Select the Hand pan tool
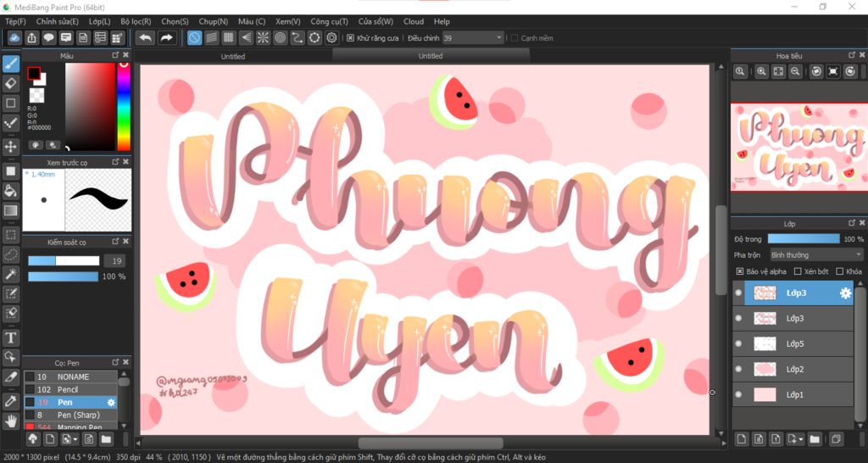Screen dimensions: 868x463 point(10,421)
